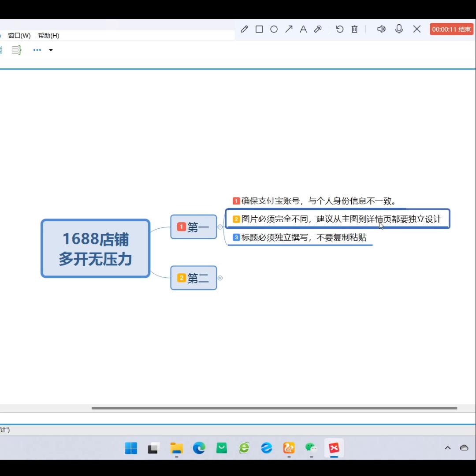Viewport: 476px width, 476px height.
Task: Select the arrow annotation tool
Action: (x=289, y=29)
